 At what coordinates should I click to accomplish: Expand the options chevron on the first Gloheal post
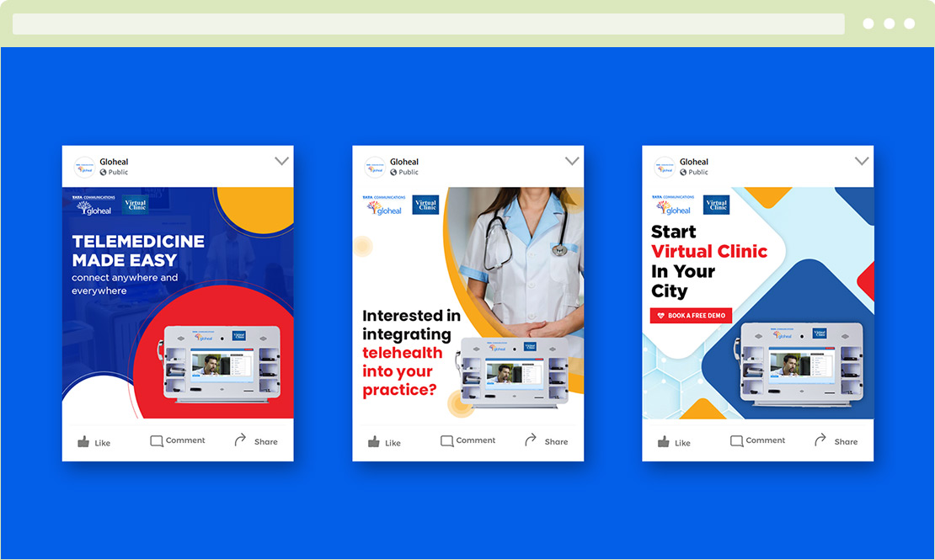[282, 161]
